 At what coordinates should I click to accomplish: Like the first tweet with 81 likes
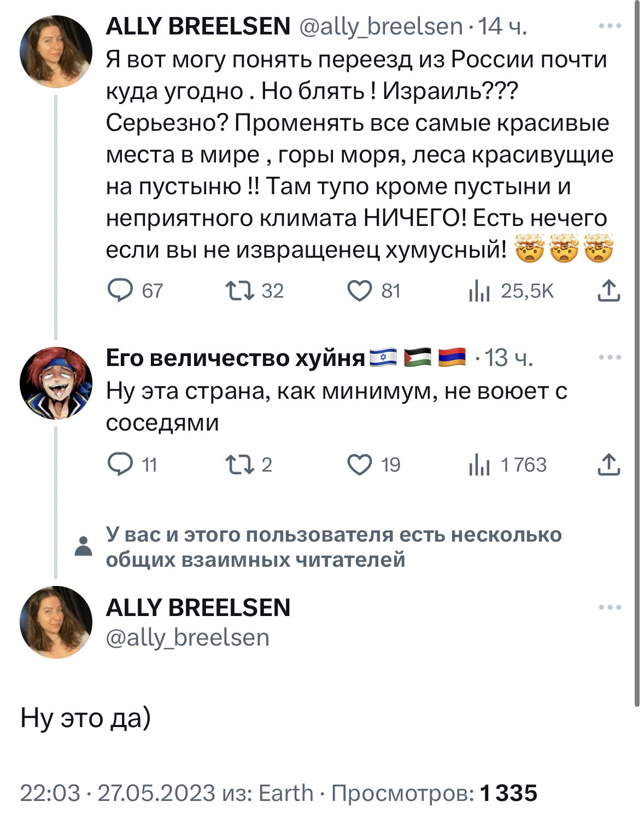[360, 291]
